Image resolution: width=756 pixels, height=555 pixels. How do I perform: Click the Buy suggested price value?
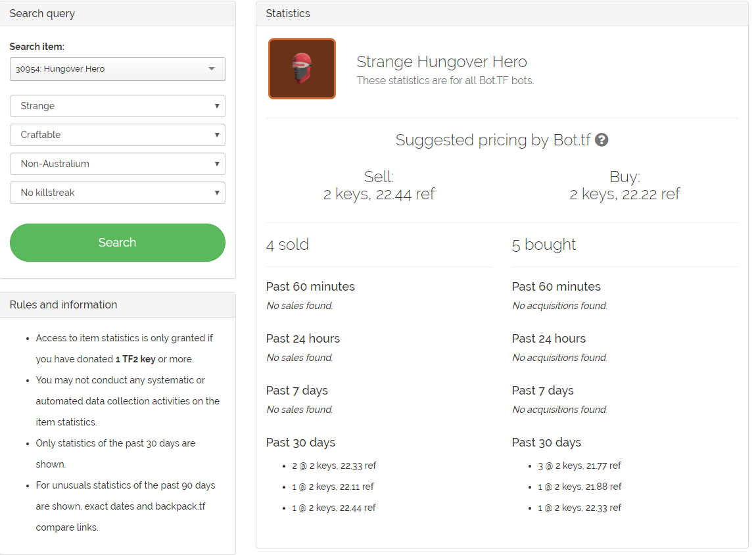coord(625,195)
